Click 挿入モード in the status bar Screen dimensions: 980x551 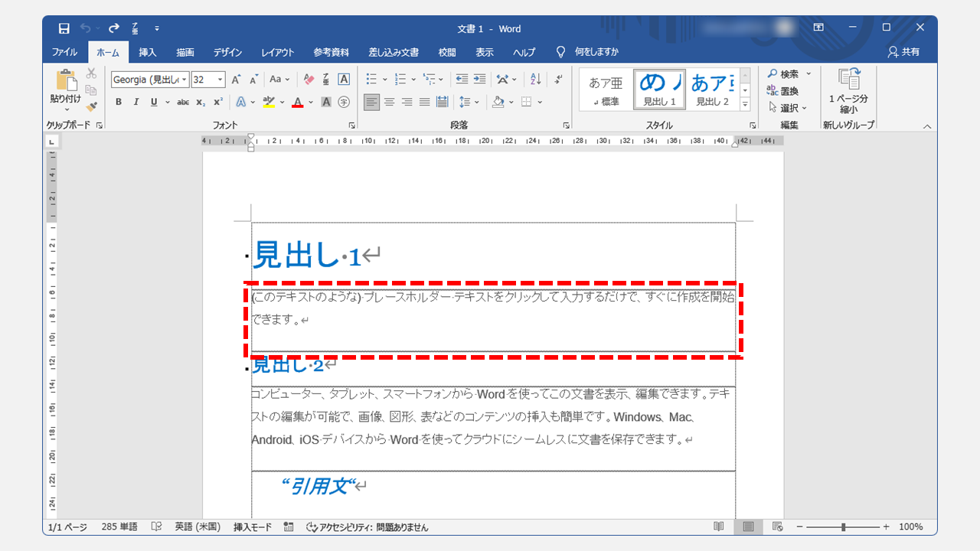253,527
